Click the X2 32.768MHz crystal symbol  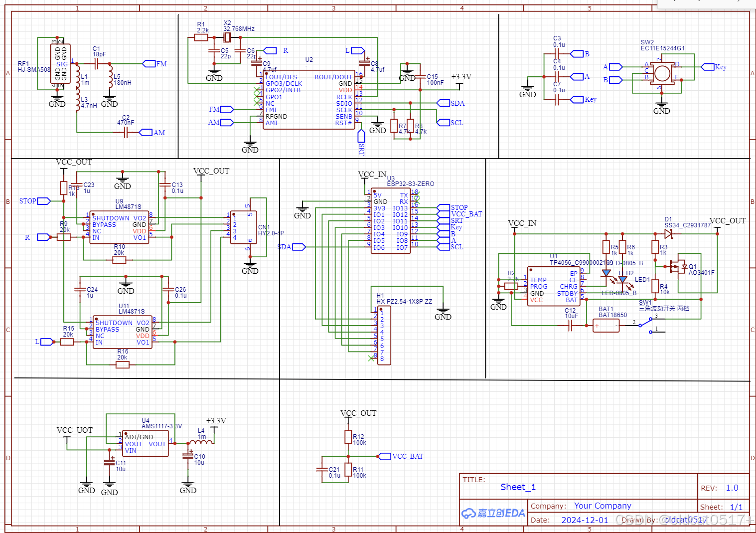pos(227,37)
